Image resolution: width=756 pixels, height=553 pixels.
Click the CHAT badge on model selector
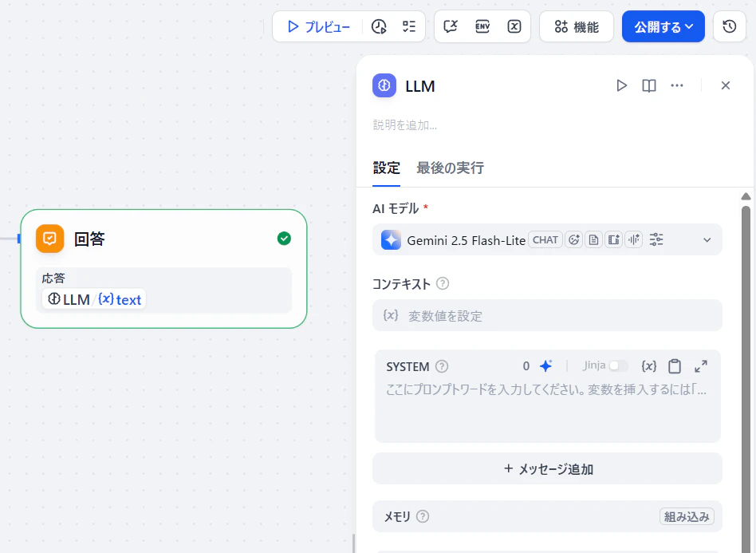click(x=545, y=240)
